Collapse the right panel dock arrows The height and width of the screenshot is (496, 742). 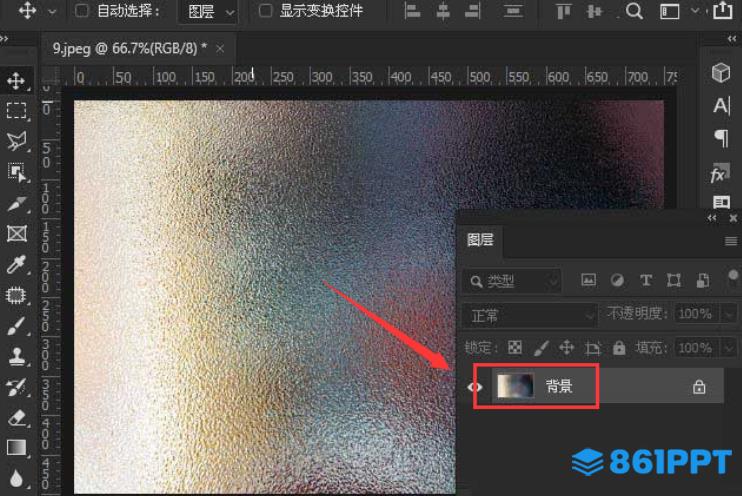(x=732, y=39)
